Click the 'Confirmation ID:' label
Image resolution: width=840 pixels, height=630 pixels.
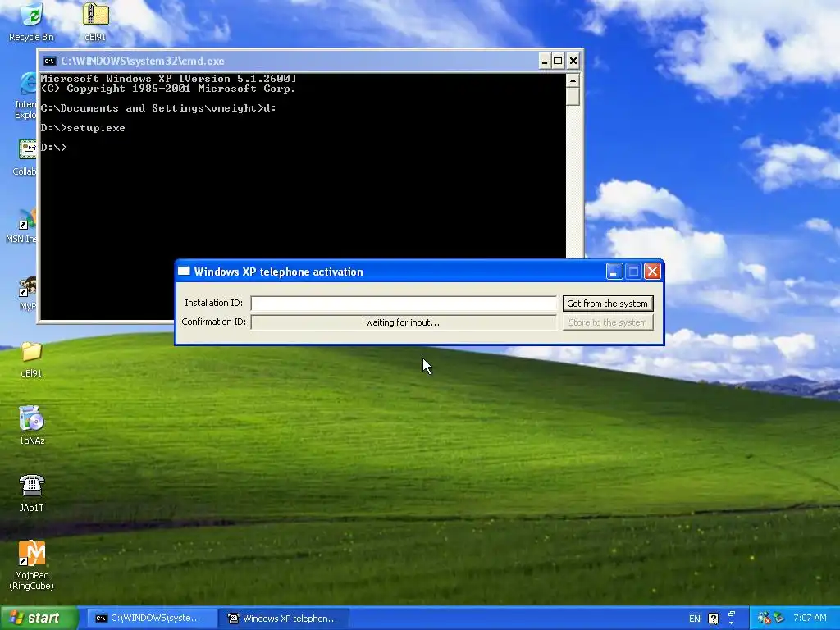tap(213, 322)
